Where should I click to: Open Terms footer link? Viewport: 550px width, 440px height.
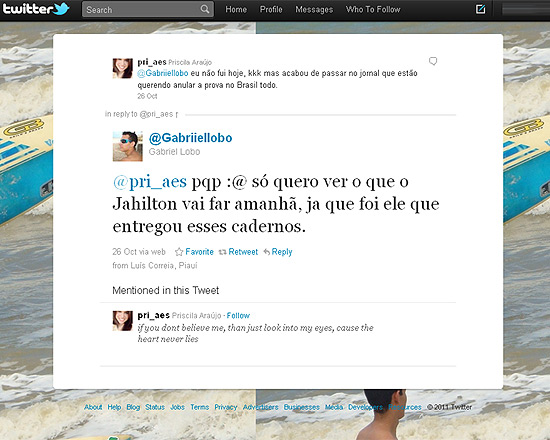click(200, 407)
